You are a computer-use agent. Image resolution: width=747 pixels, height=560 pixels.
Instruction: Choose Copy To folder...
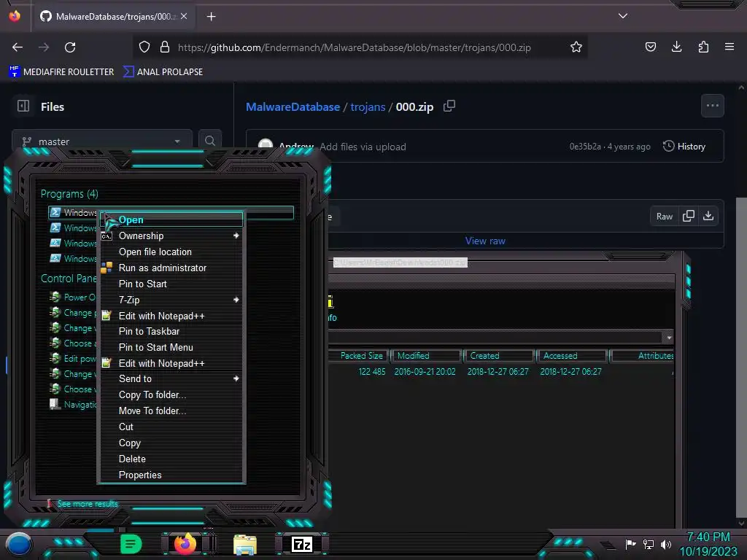pos(171,394)
